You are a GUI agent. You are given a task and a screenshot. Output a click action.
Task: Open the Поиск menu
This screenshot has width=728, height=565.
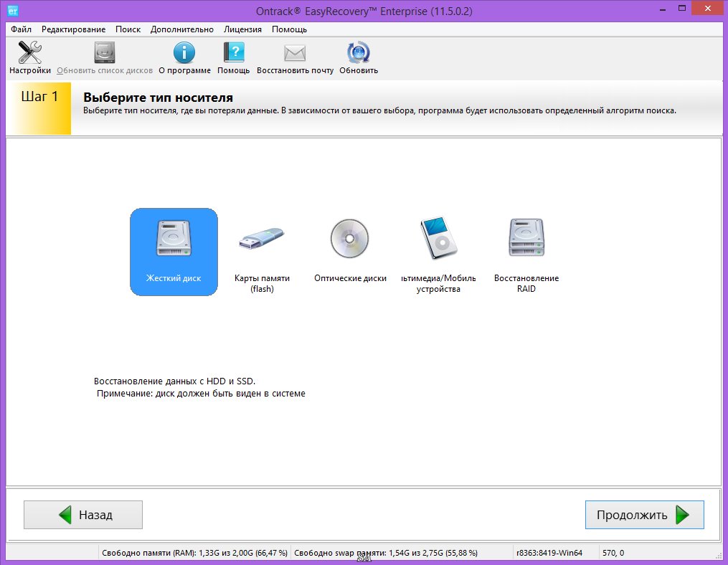coord(128,29)
